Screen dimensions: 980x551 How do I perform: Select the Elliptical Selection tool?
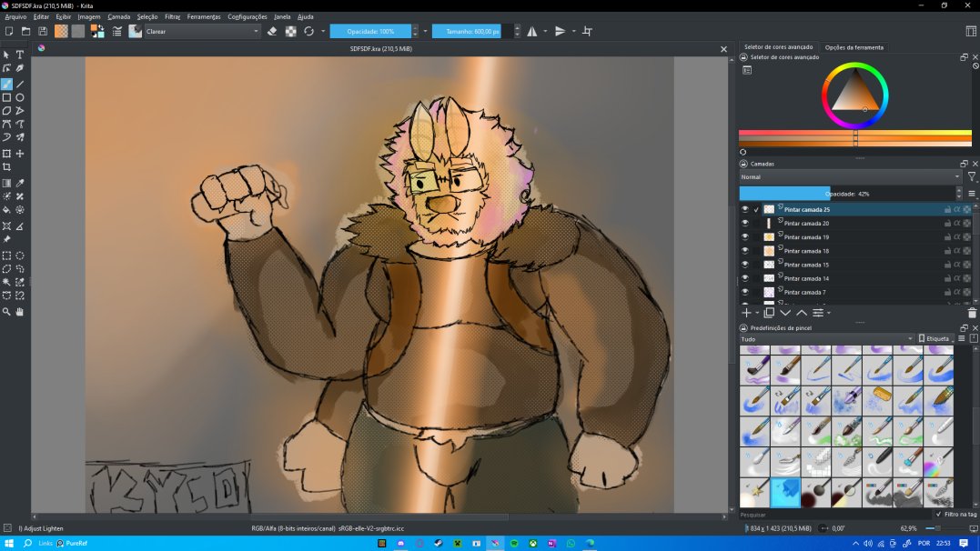coord(20,255)
